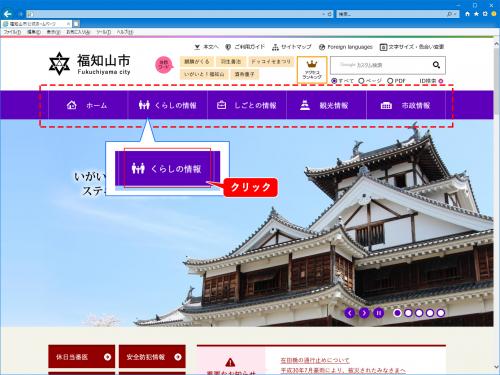Switch to the fifth carousel slide dot
This screenshot has width=500, height=375.
441,313
